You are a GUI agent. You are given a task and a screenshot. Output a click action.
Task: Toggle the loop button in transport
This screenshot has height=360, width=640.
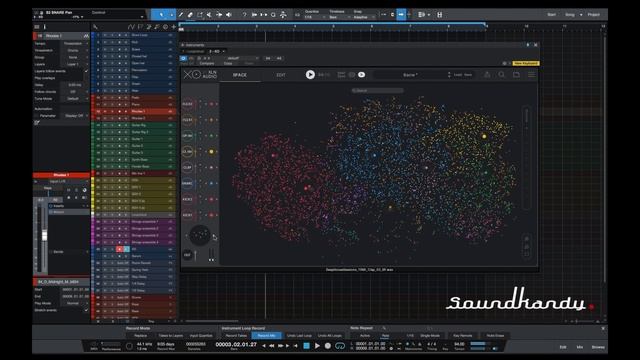(x=340, y=346)
